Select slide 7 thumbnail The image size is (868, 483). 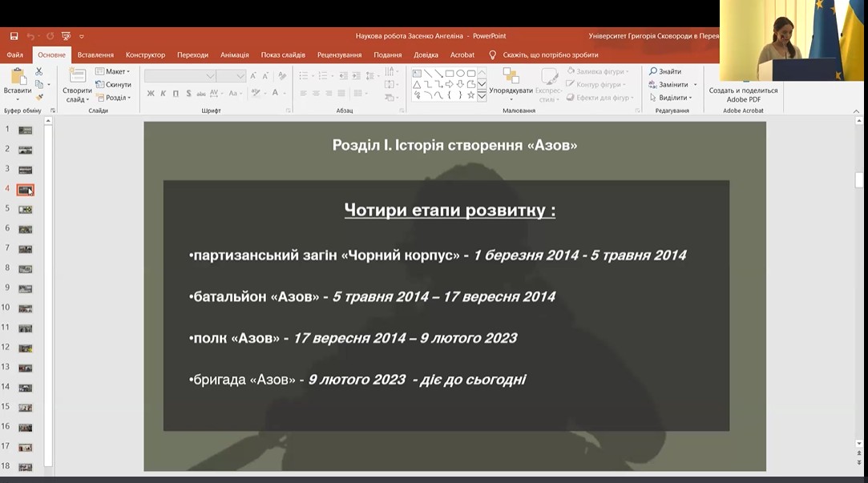[x=26, y=250]
